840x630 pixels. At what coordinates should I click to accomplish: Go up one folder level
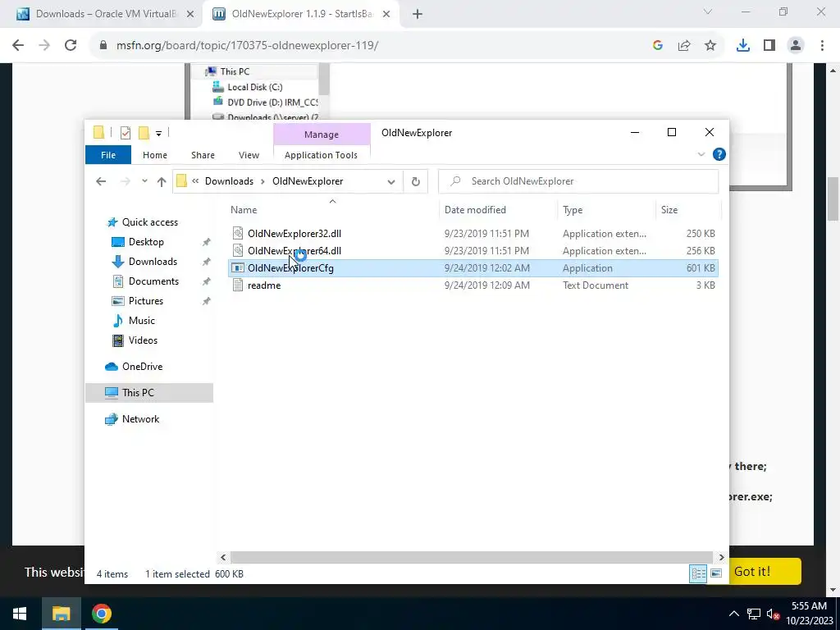pos(162,181)
